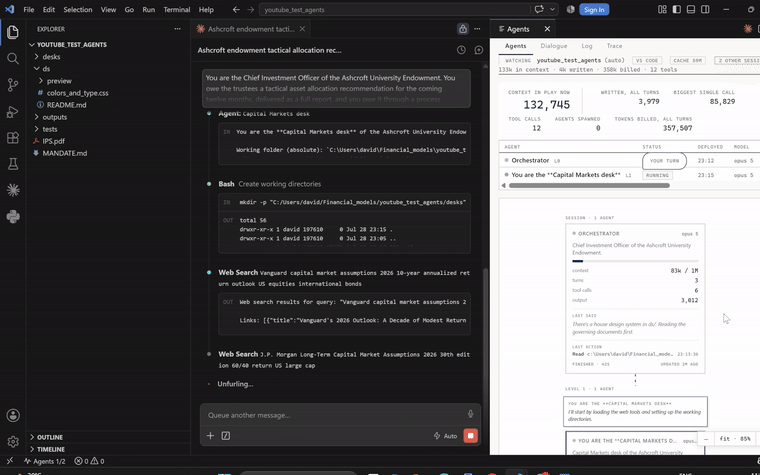Open slash commands icon in message box
760x475 pixels.
click(x=226, y=436)
